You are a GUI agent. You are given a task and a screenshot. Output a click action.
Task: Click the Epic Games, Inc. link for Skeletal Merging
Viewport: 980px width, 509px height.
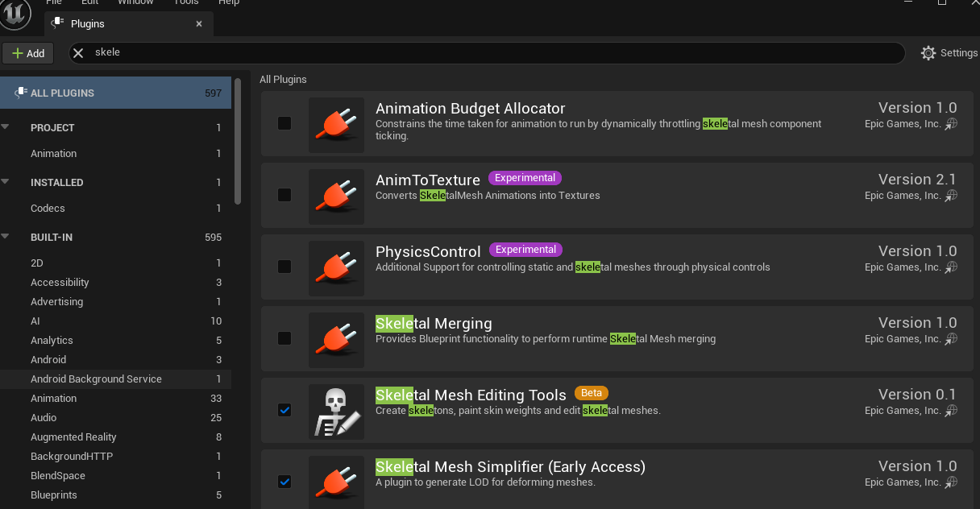point(903,339)
